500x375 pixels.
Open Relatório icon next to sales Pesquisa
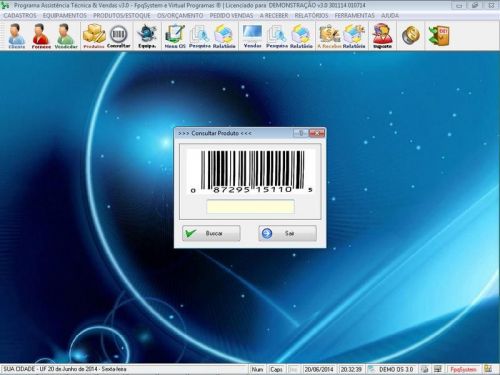(301, 36)
